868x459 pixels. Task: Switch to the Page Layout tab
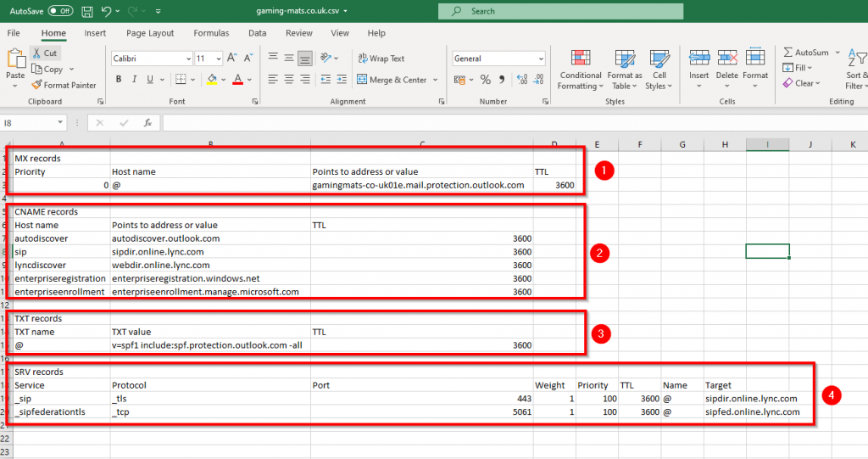coord(150,33)
